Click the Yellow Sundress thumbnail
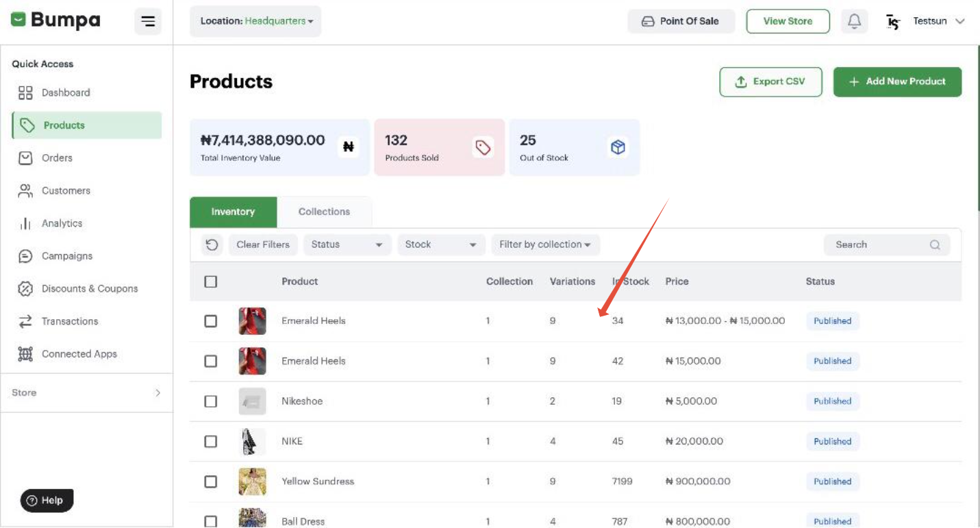Viewport: 980px width, 528px height. pos(252,481)
